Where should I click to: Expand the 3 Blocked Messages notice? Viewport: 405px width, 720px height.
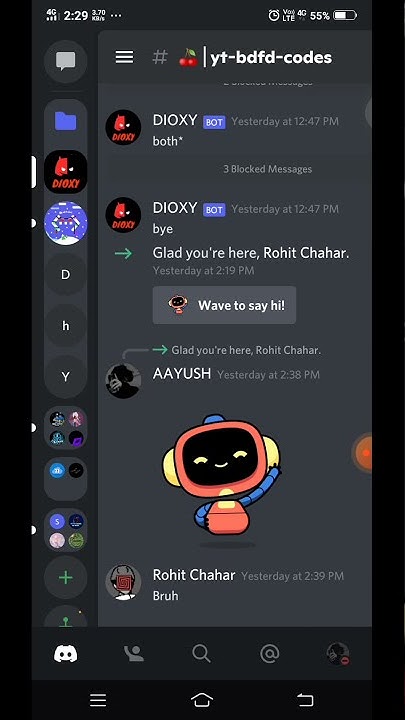[x=267, y=169]
